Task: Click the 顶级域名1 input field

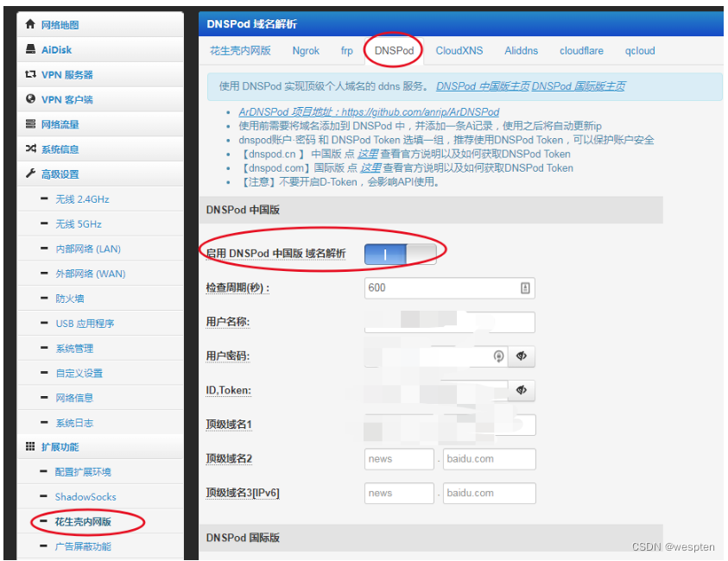Action: tap(449, 425)
